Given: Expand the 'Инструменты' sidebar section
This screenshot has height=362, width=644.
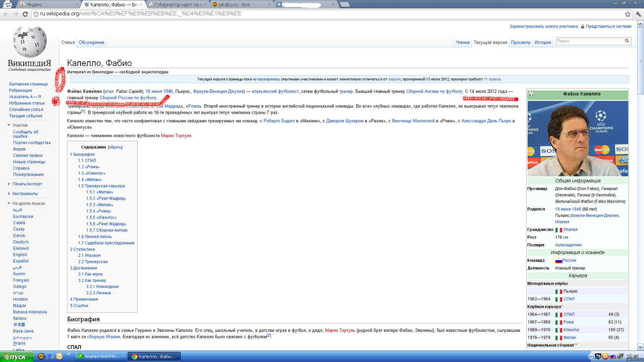Looking at the screenshot, I should click(9, 194).
